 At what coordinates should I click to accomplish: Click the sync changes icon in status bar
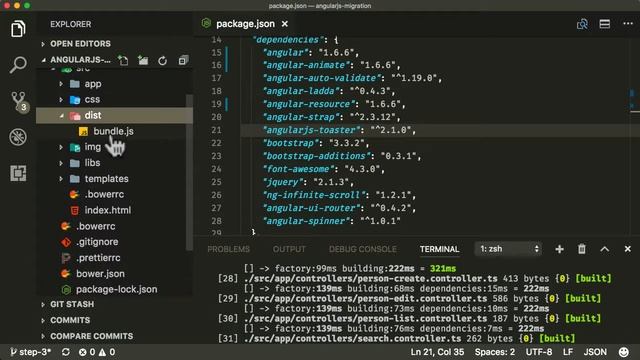[65, 352]
